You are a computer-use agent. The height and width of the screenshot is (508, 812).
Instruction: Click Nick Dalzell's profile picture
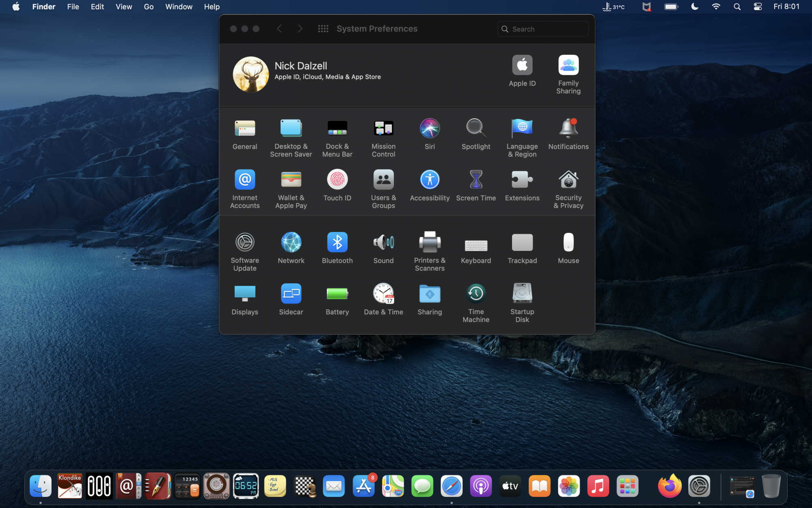[251, 74]
